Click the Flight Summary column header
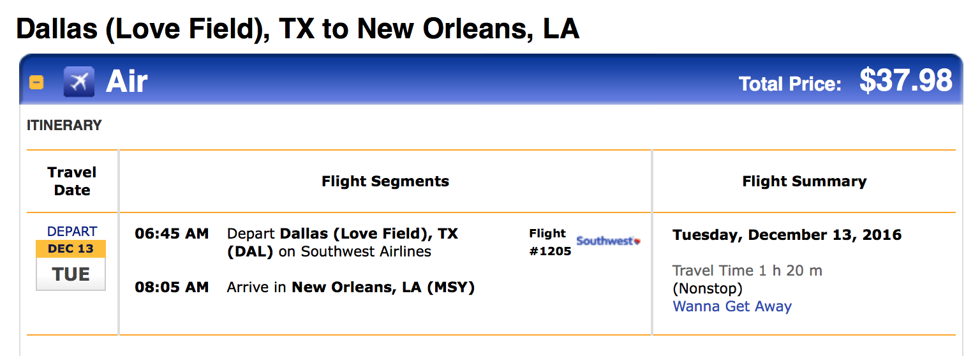The height and width of the screenshot is (356, 980). click(x=804, y=181)
